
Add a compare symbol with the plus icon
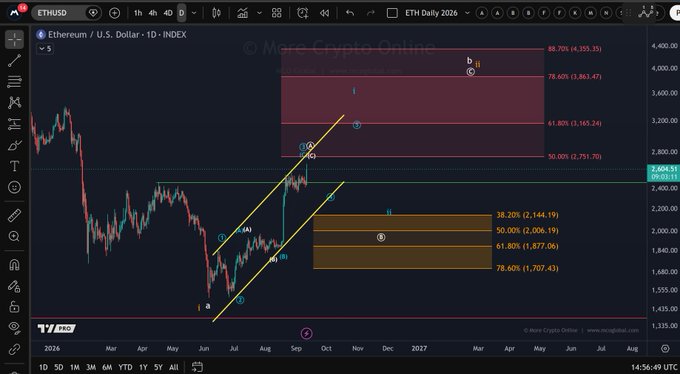coord(114,13)
